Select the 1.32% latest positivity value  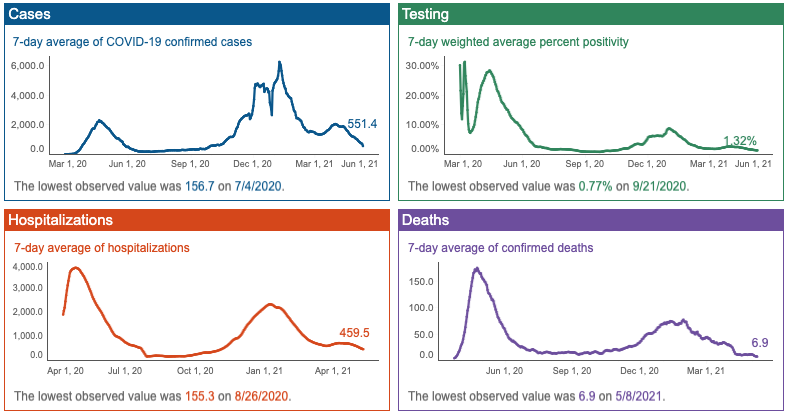740,141
